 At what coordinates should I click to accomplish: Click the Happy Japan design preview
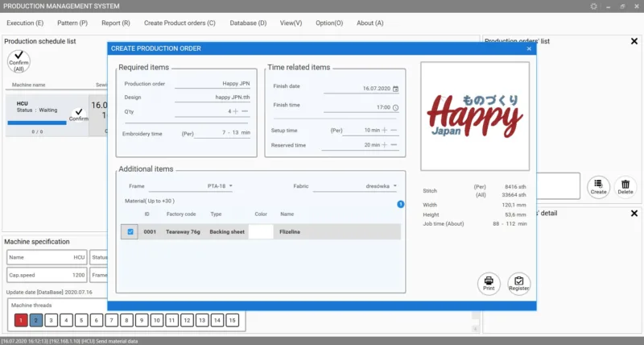pyautogui.click(x=475, y=116)
